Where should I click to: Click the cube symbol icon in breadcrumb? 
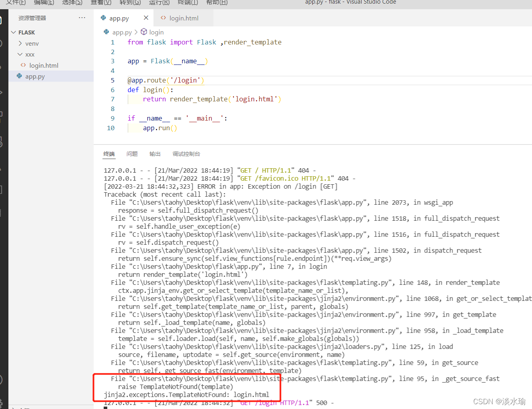[144, 32]
